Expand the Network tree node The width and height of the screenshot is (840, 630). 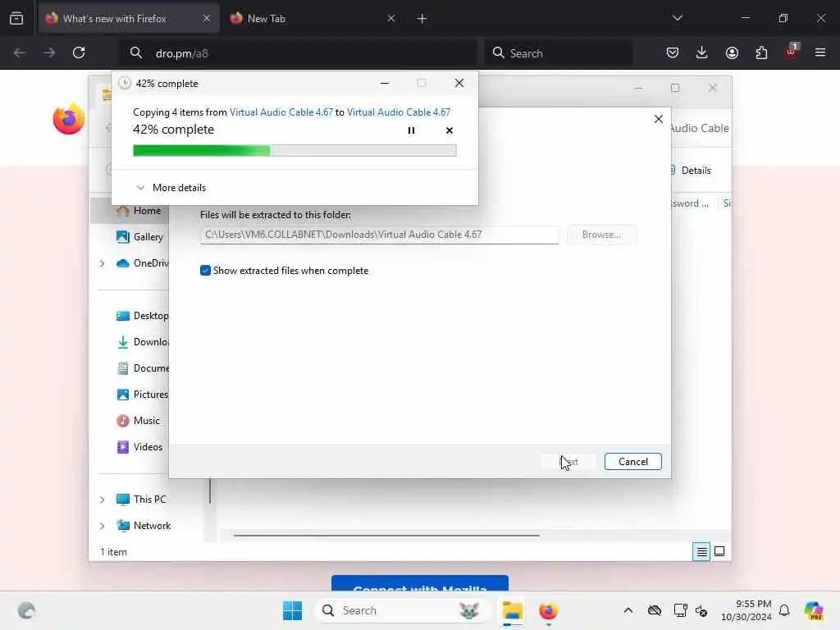click(102, 526)
